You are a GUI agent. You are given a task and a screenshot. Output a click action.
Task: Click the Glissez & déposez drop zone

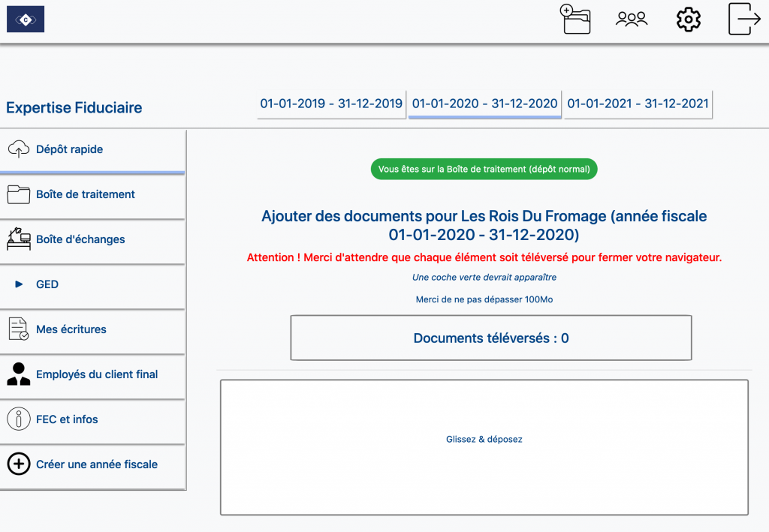pyautogui.click(x=484, y=447)
